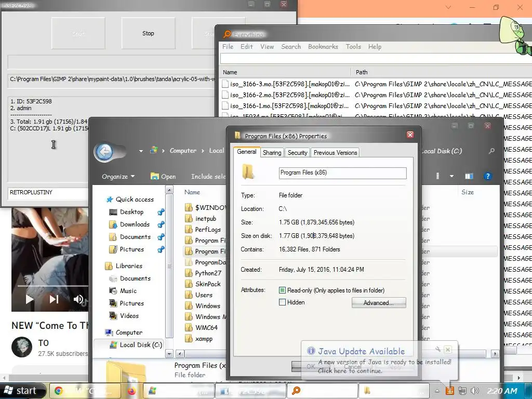Open the Edit menu in Everything
This screenshot has width=532, height=399.
247,47
